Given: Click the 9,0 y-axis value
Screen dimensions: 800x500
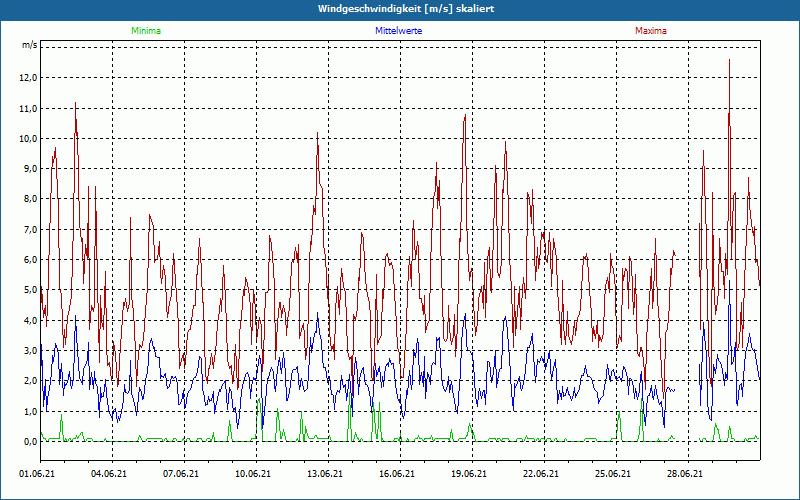Looking at the screenshot, I should (x=31, y=169).
